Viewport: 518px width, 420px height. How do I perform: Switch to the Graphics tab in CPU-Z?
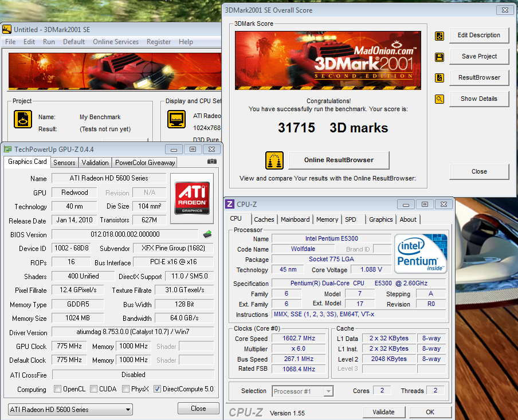pos(381,219)
